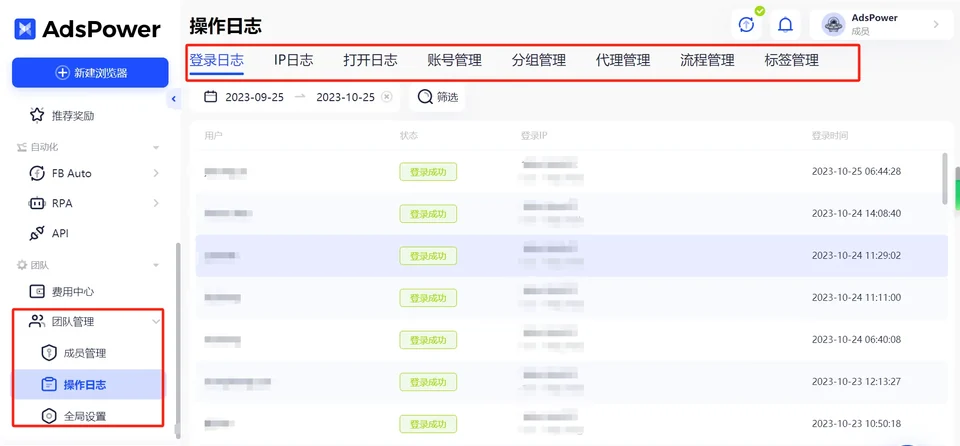Click the login time 2023-10-24 11:29:02
Viewport: 960px width, 446px height.
tap(857, 255)
